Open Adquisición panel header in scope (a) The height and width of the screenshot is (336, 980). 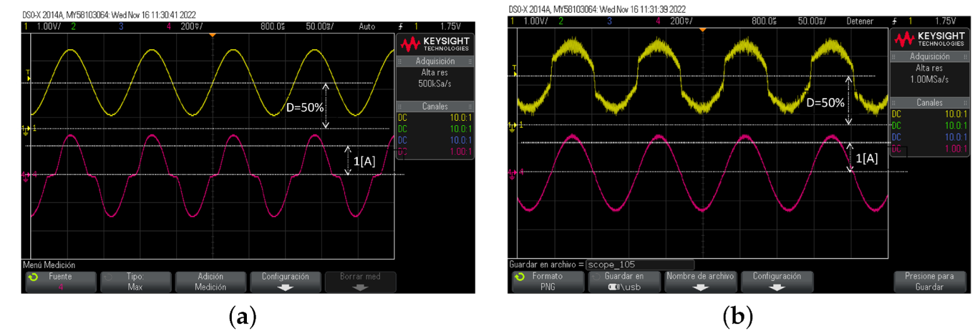click(x=435, y=61)
